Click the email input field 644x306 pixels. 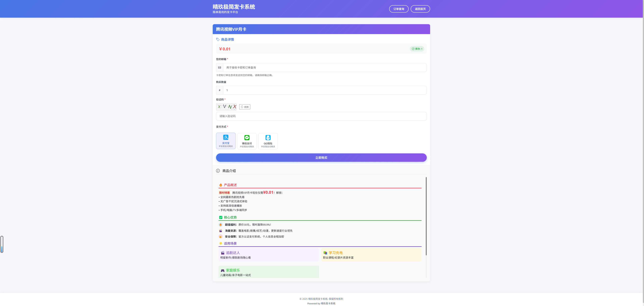(x=324, y=68)
